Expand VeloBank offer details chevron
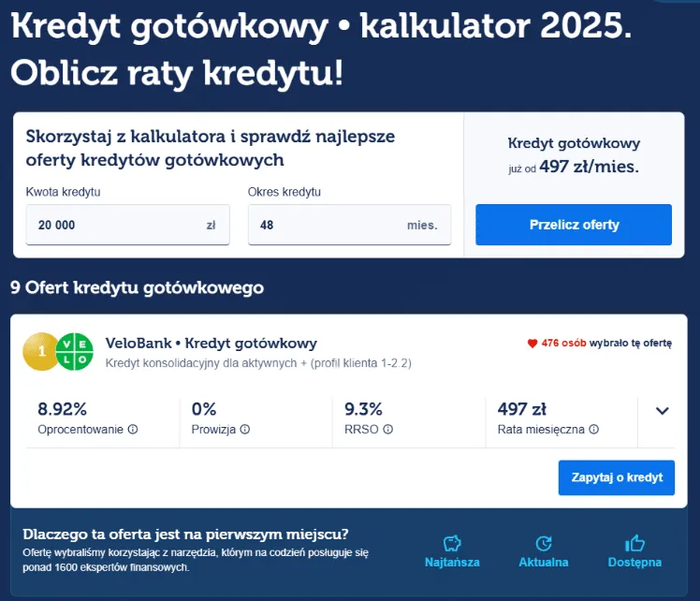700x601 pixels. pyautogui.click(x=663, y=410)
